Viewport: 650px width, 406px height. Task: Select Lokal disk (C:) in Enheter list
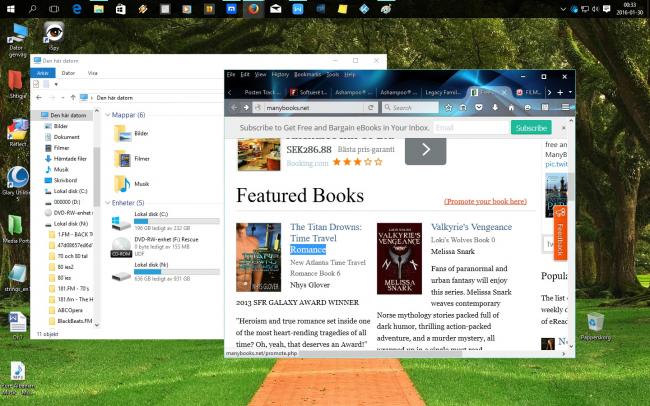(165, 221)
